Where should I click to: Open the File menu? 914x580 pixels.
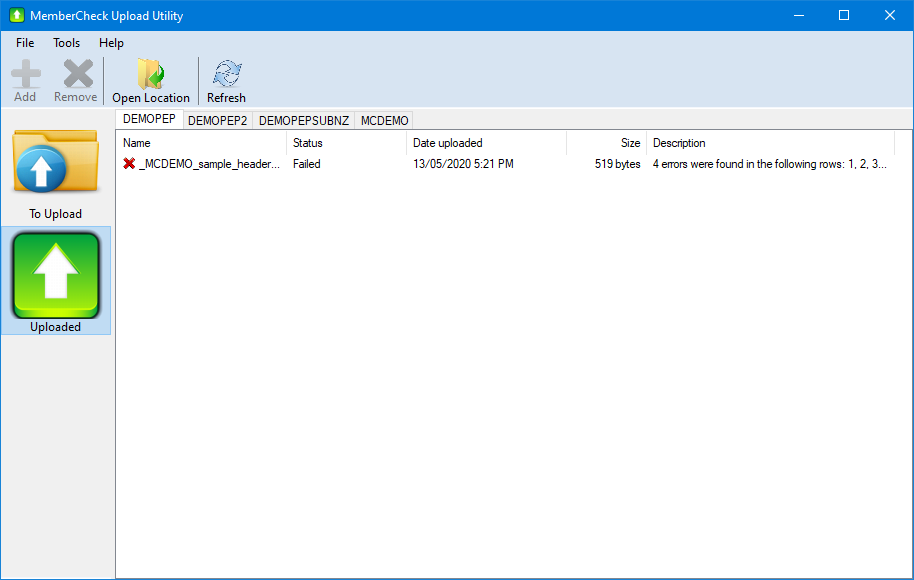tap(25, 43)
